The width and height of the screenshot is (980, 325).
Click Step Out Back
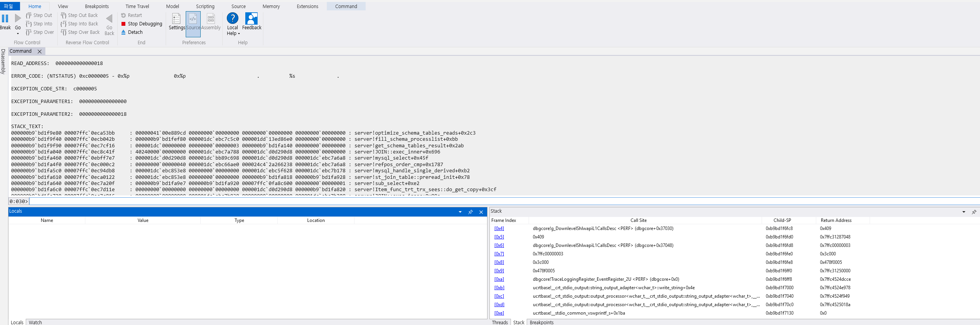[x=79, y=15]
